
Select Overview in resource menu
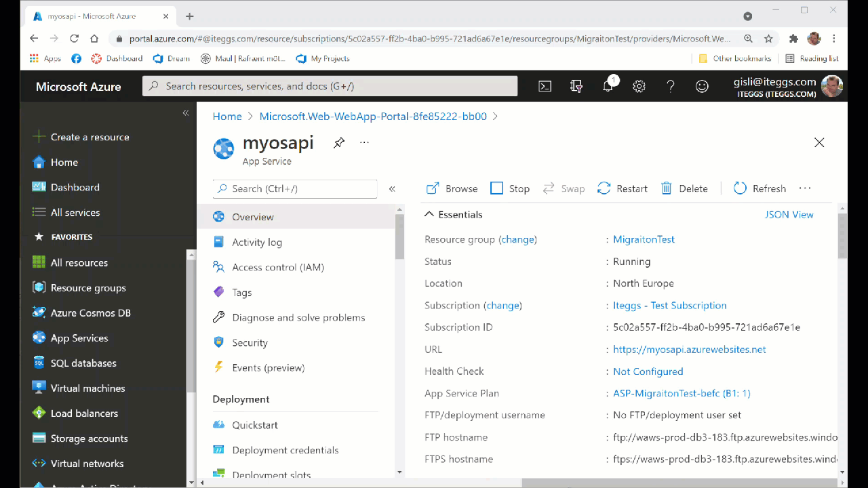296,217
